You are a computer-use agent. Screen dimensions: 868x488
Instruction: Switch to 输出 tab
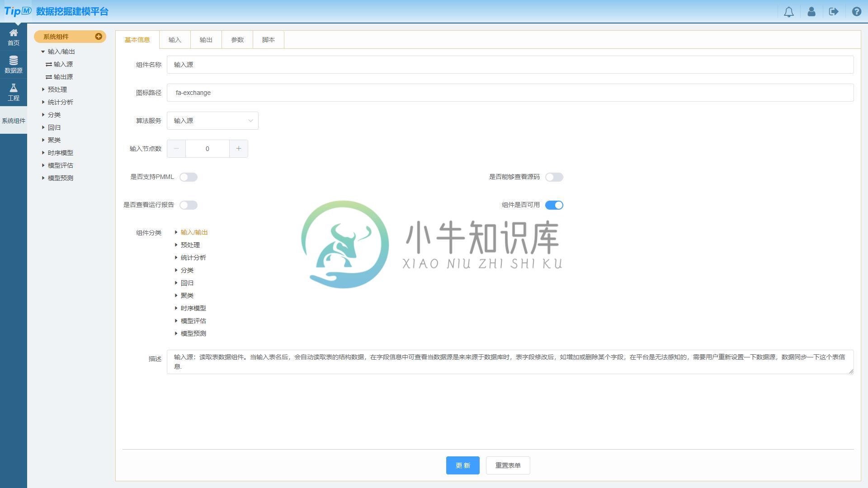pos(206,40)
